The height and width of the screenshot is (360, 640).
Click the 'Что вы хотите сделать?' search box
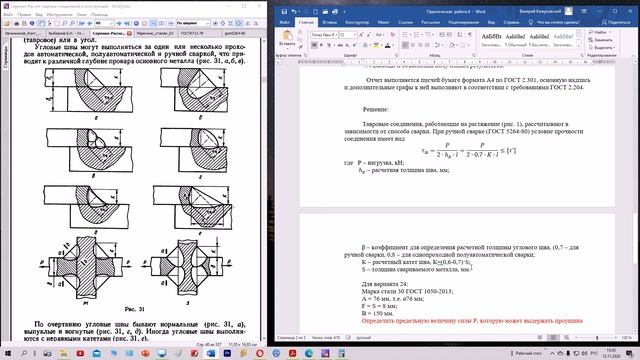(x=555, y=22)
